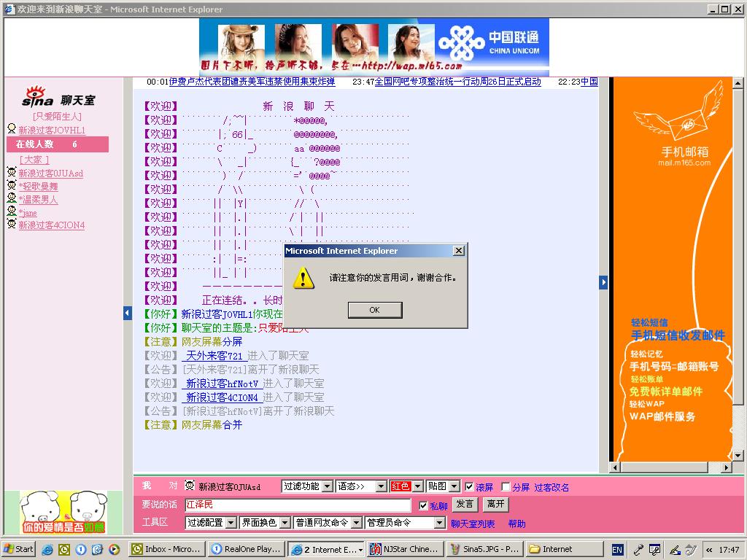Click the Sina eye logo

[37, 97]
